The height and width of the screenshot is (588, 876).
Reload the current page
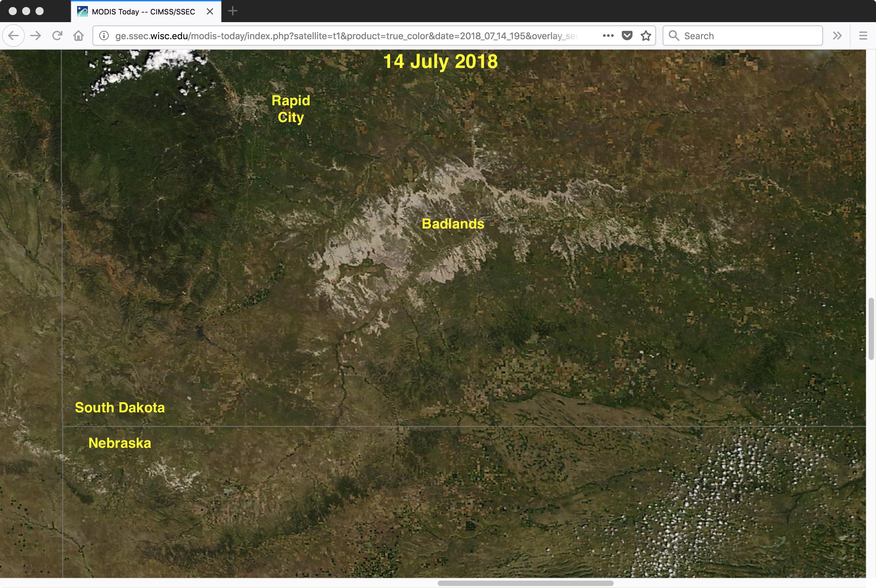pos(57,36)
